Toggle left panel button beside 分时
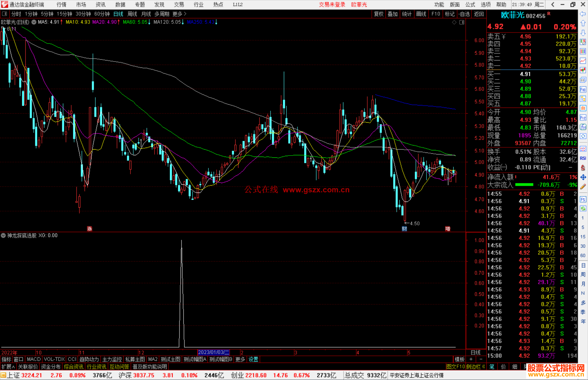 pos(5,14)
